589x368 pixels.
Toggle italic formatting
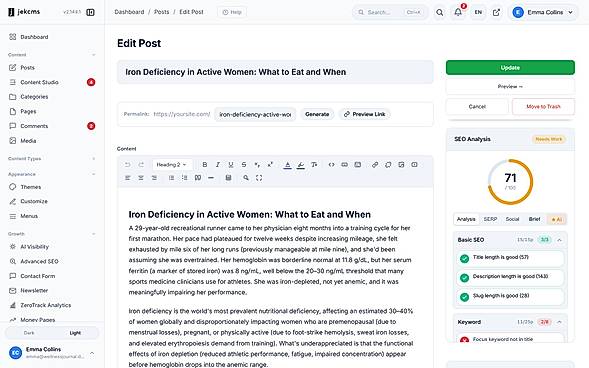tap(218, 165)
